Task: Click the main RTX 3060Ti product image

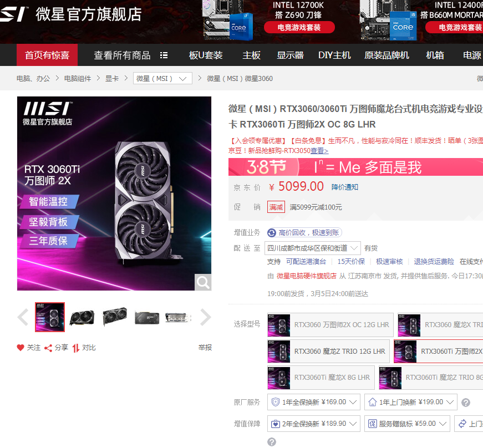Action: (x=114, y=194)
